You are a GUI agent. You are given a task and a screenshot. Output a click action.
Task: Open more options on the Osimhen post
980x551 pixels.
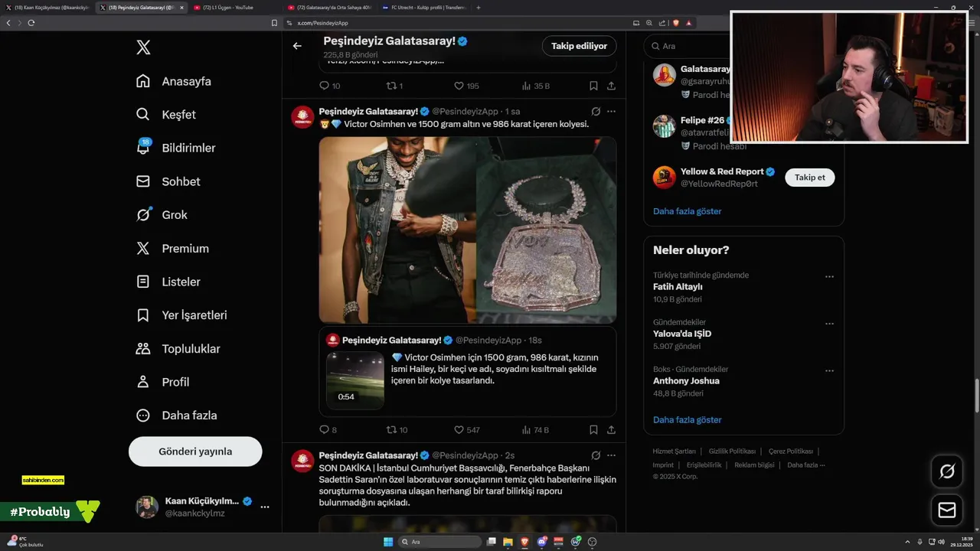611,111
